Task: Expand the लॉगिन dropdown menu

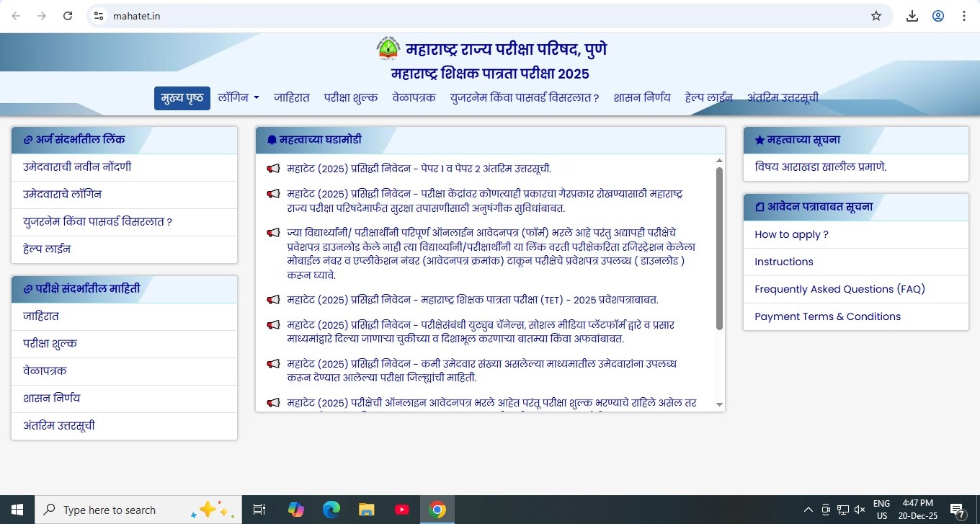Action: click(x=239, y=98)
